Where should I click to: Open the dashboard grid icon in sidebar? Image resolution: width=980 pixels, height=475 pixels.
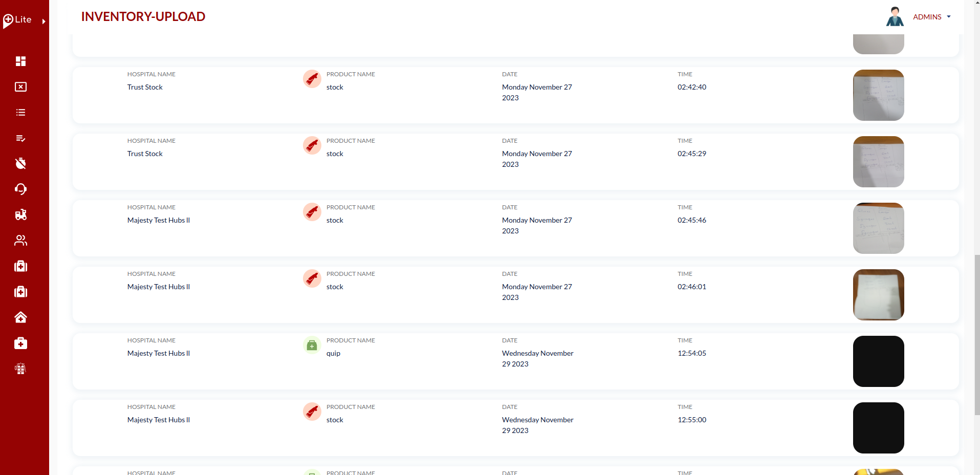pyautogui.click(x=20, y=61)
